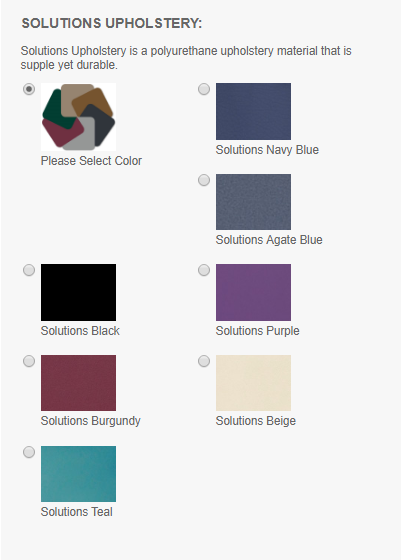Choose the Solutions Black radio button
Viewport: 401px width, 560px height.
tap(29, 270)
